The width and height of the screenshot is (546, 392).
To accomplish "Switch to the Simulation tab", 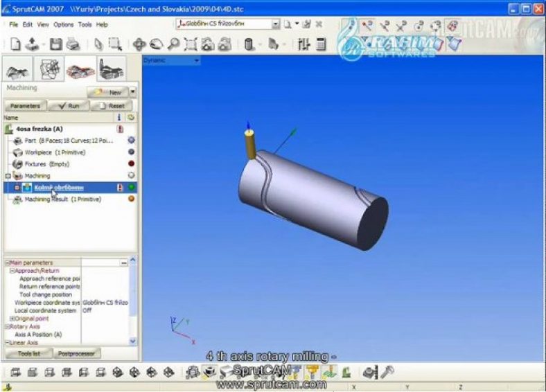I will pyautogui.click(x=111, y=69).
